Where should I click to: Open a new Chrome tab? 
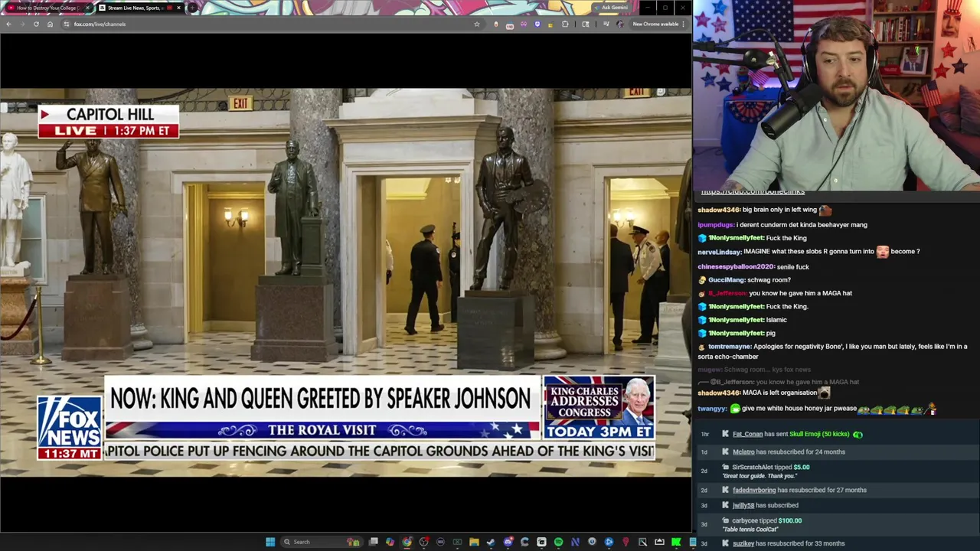point(192,8)
